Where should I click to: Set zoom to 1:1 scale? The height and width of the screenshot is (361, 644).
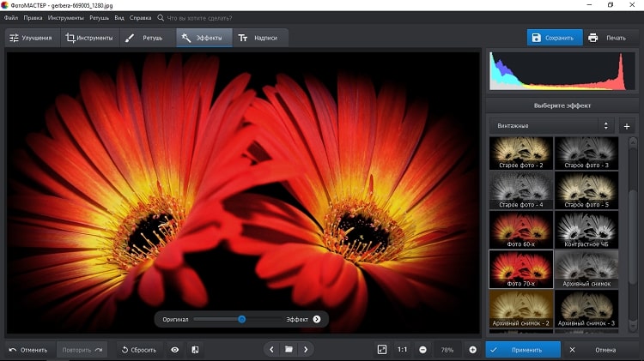(403, 350)
